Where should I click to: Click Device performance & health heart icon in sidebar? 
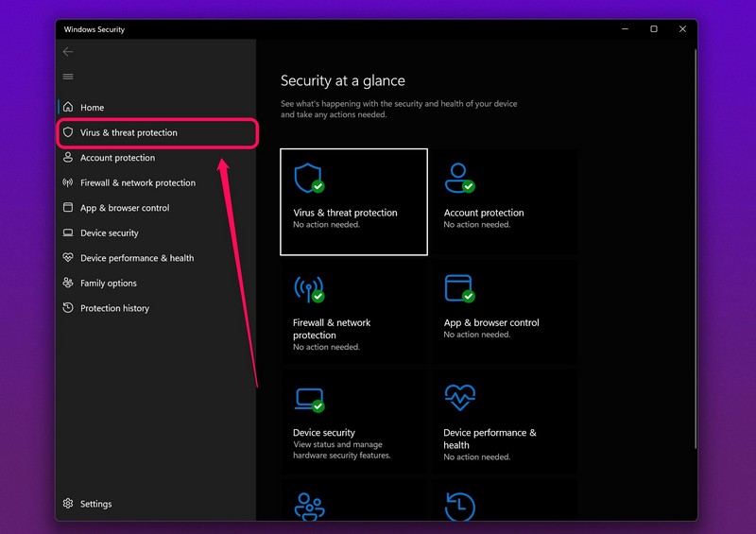pyautogui.click(x=68, y=258)
